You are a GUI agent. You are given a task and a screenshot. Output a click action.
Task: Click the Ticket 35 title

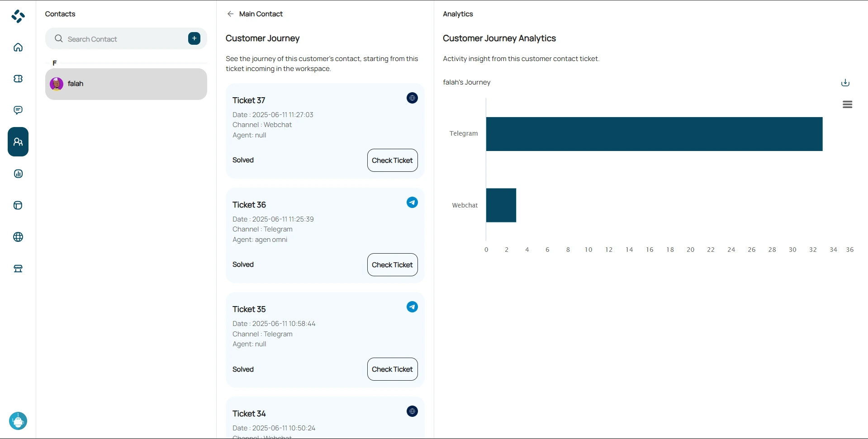tap(249, 309)
